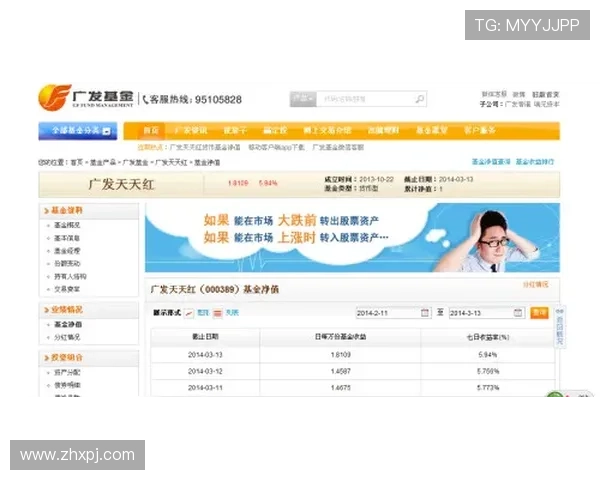This screenshot has width=600, height=480.
Task: Expand 全部基金分类 dropdown button
Action: point(78,131)
